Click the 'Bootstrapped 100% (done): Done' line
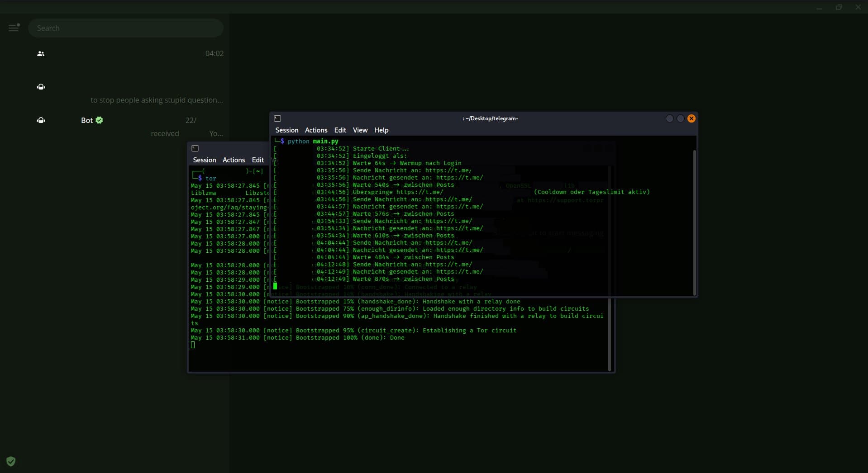 point(297,338)
